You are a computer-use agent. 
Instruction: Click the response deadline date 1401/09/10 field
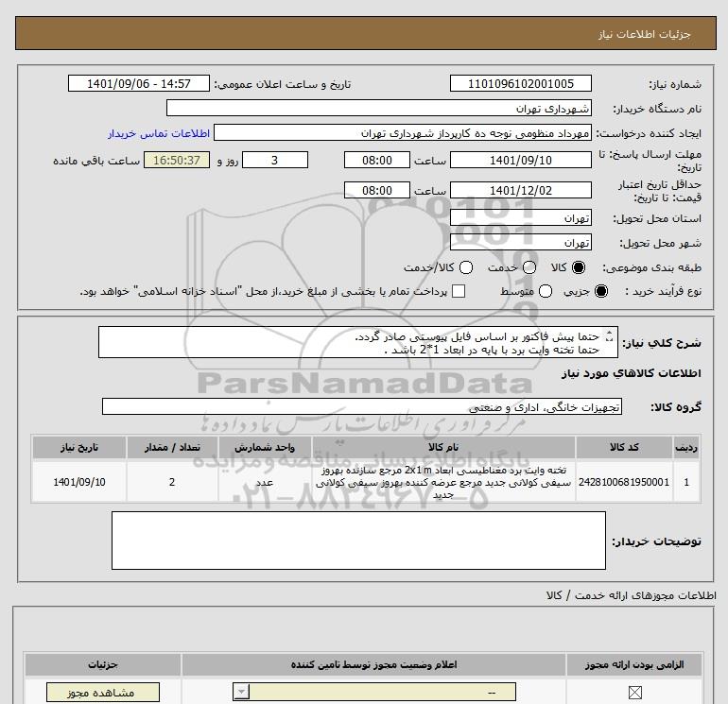click(x=521, y=160)
